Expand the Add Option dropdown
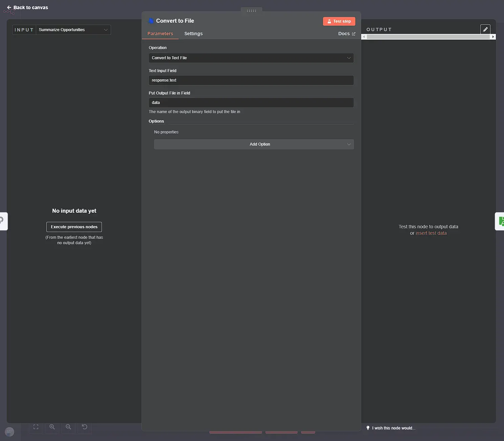 coord(254,144)
